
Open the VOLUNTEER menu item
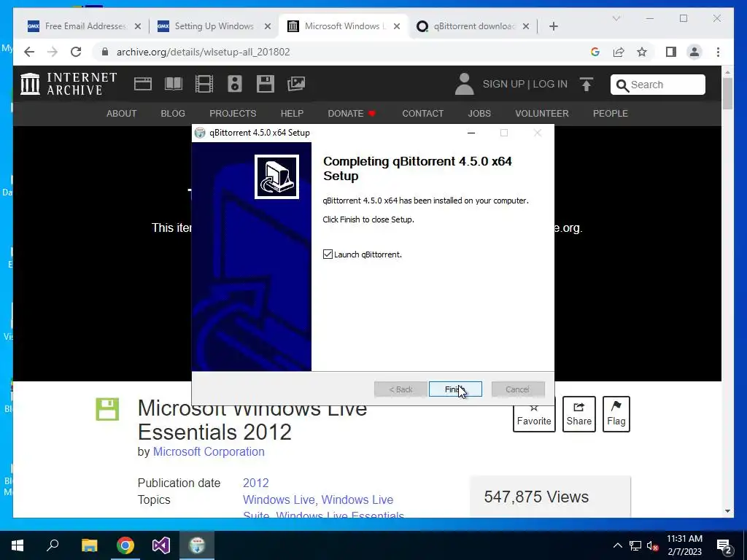click(x=542, y=113)
